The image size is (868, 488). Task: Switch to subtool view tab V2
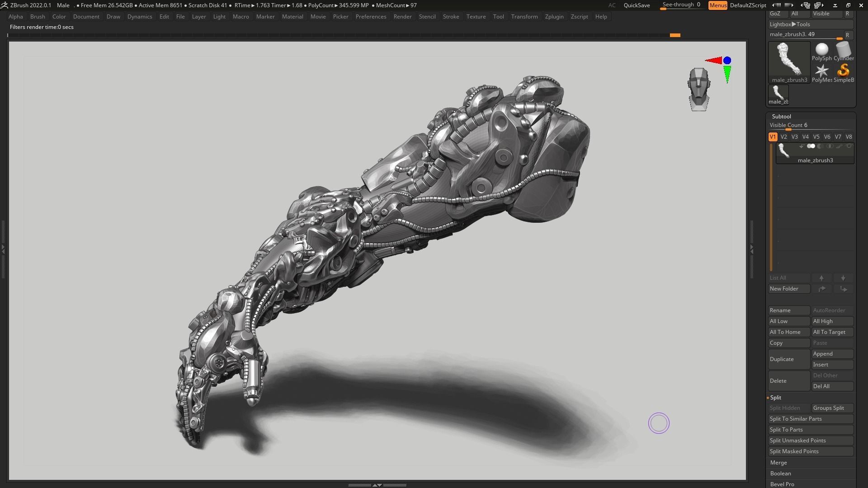(x=784, y=137)
